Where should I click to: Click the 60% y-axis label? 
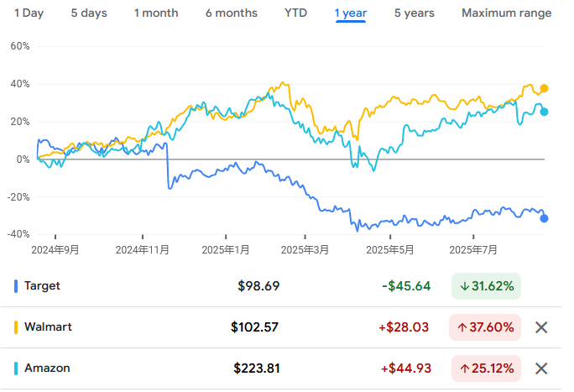pos(20,46)
